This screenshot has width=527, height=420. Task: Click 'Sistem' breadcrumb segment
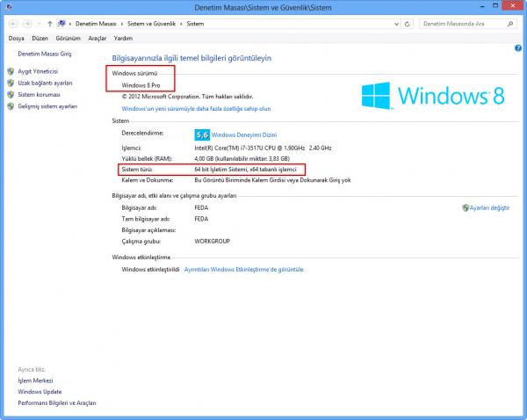pos(195,24)
